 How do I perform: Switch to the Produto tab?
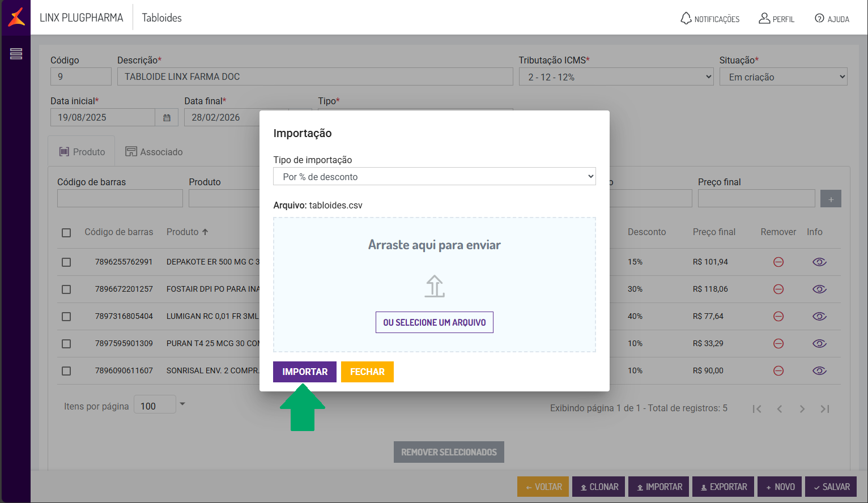click(82, 152)
